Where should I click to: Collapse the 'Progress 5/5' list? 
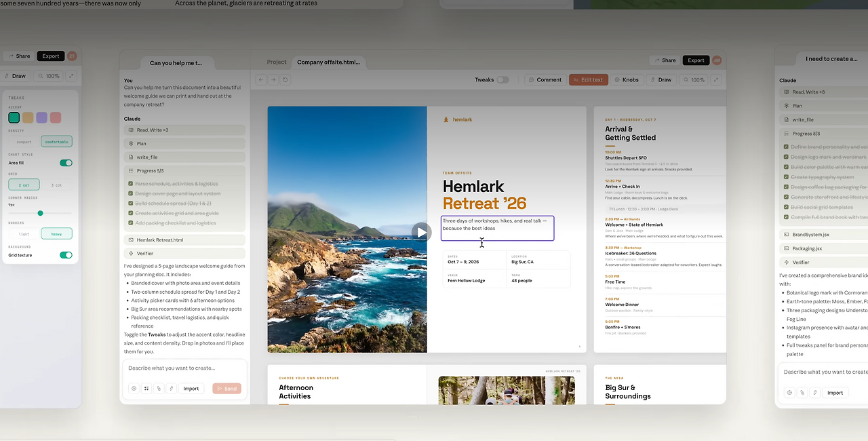pyautogui.click(x=184, y=171)
